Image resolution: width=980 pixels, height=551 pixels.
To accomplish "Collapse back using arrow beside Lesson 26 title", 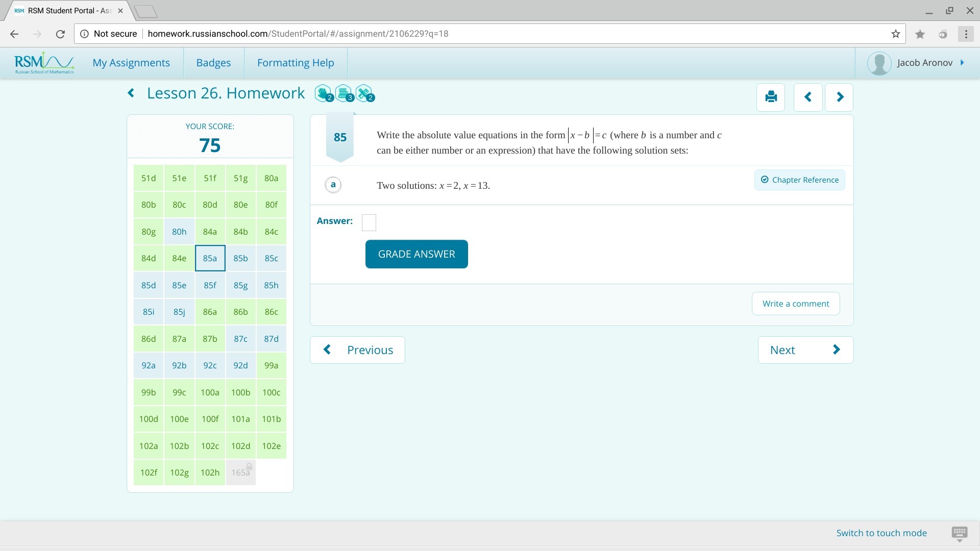I will click(131, 93).
